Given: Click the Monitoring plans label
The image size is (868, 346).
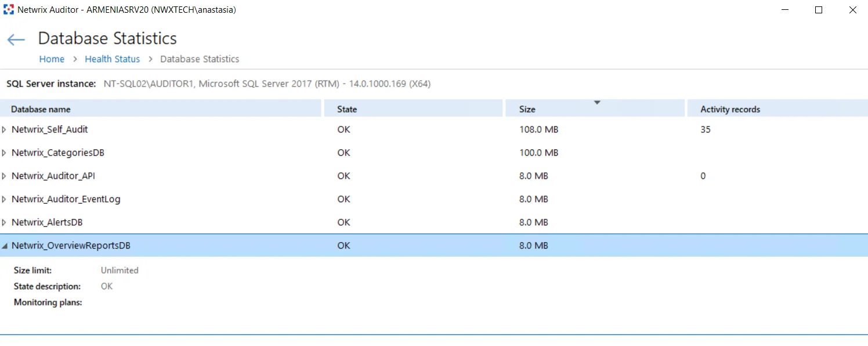Looking at the screenshot, I should coord(48,302).
